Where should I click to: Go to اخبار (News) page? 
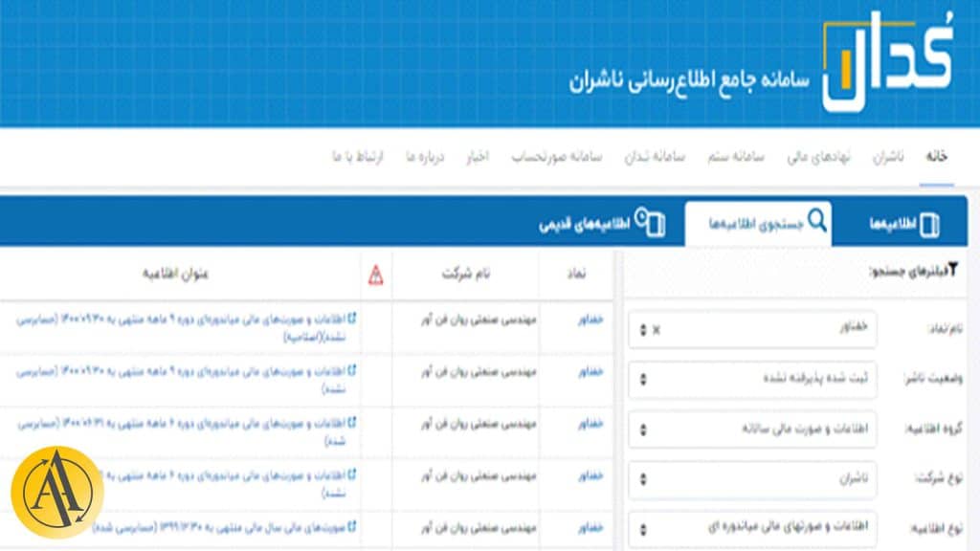coord(478,157)
